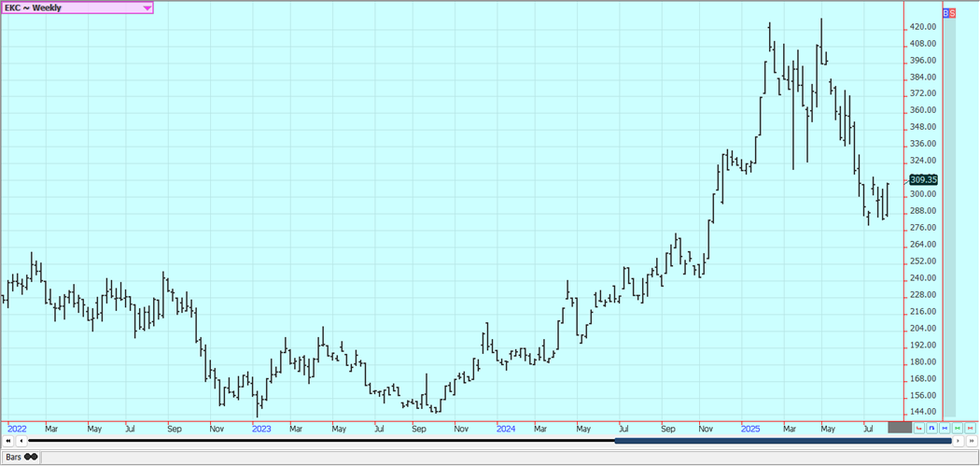Viewport: 980px width, 466px height.
Task: Click the 2024 year label on time axis
Action: pyautogui.click(x=506, y=429)
